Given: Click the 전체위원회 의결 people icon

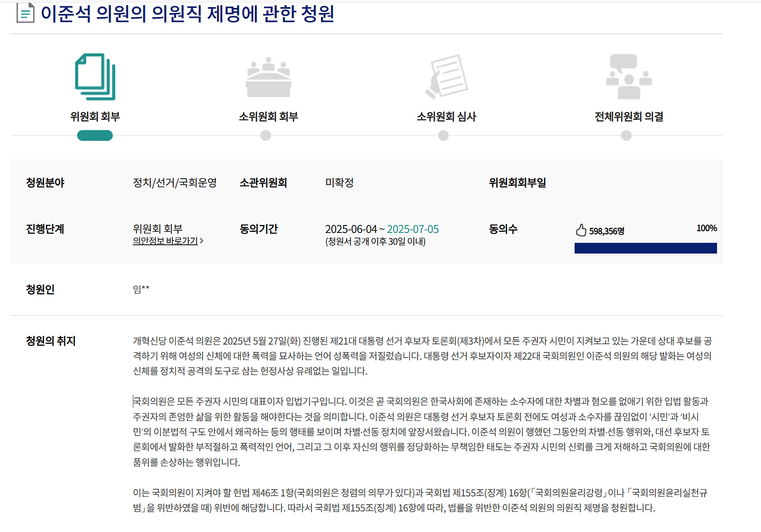Looking at the screenshot, I should tap(629, 77).
